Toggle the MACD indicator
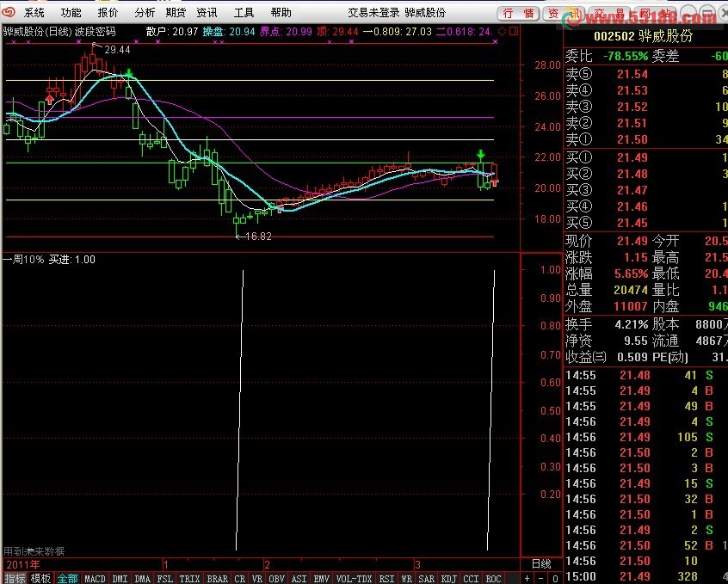The width and height of the screenshot is (728, 584). click(95, 579)
